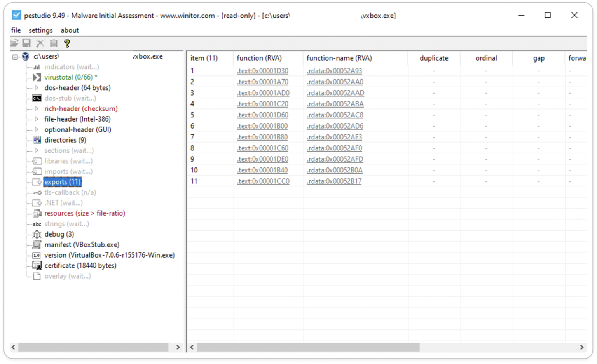Click the debug bug icon

(x=36, y=234)
